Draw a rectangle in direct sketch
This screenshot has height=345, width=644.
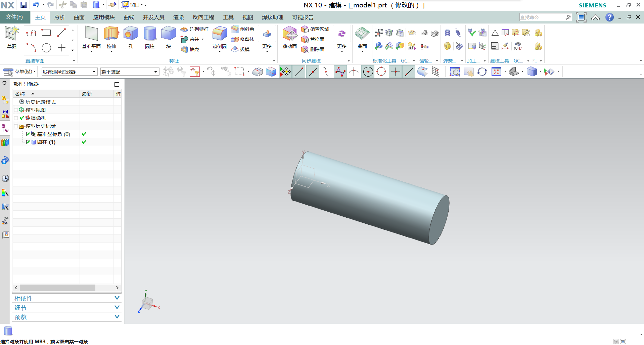click(x=46, y=33)
